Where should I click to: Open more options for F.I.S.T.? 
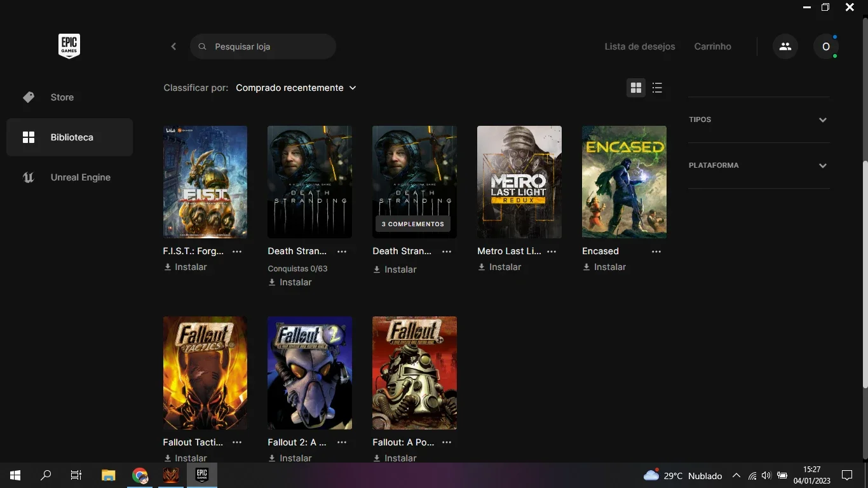237,252
